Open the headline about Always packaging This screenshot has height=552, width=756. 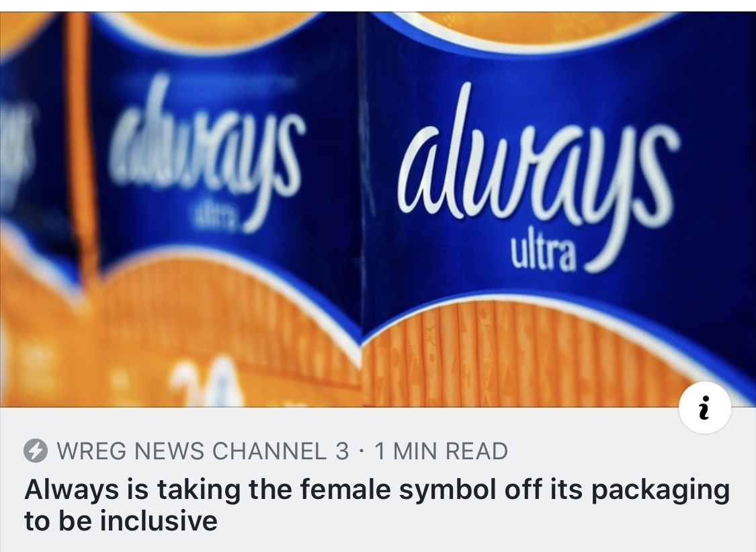click(376, 505)
